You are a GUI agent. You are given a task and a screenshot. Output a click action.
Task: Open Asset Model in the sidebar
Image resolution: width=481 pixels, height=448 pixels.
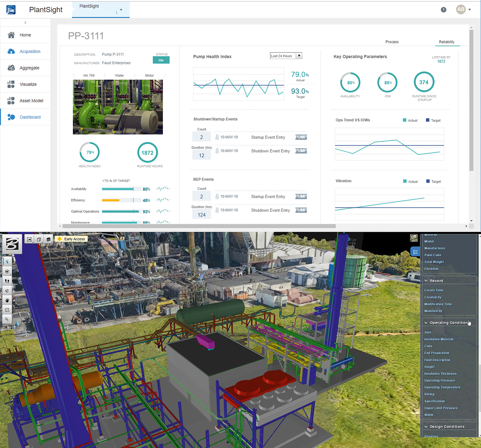point(25,100)
